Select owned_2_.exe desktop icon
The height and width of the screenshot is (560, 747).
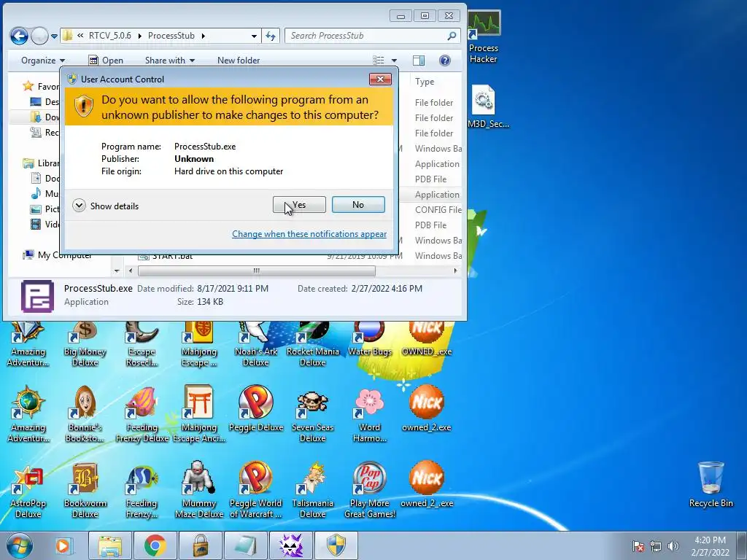coord(426,485)
